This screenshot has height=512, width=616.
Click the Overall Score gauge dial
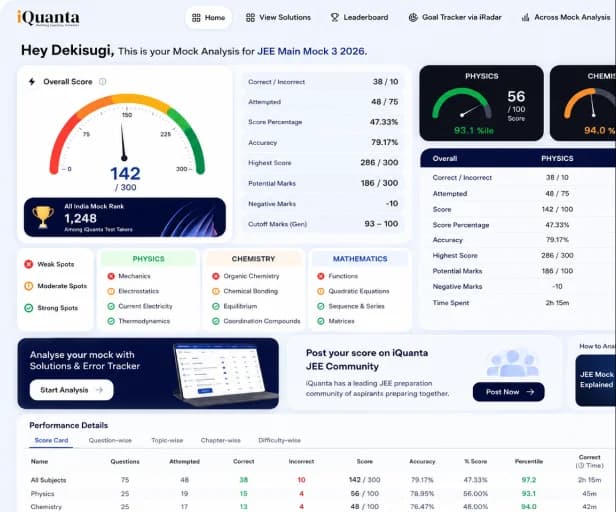coord(126,134)
